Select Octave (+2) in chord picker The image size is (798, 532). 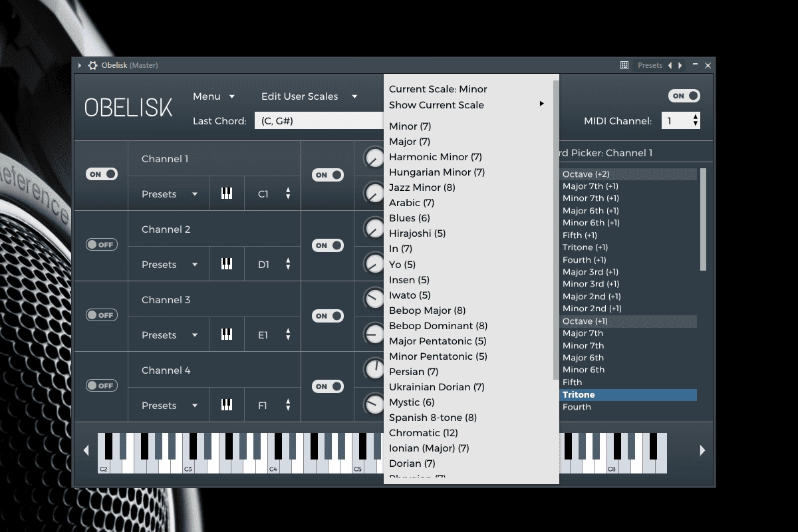point(628,174)
